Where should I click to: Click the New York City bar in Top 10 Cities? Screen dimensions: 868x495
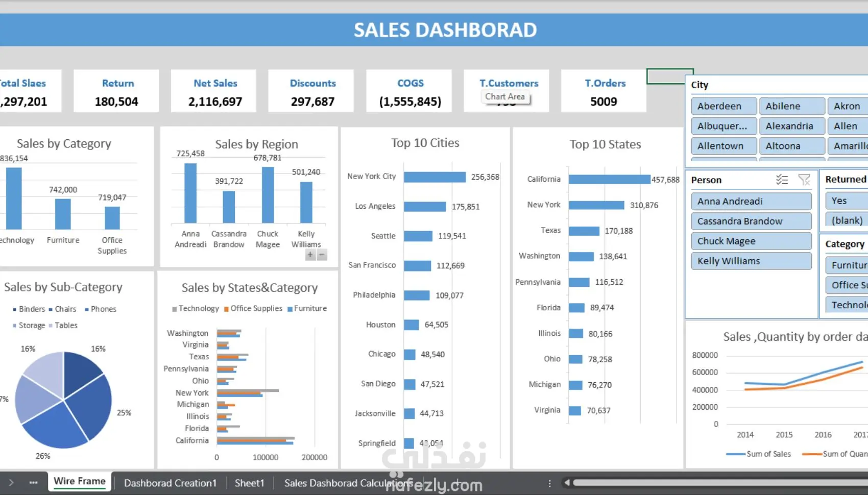point(435,177)
